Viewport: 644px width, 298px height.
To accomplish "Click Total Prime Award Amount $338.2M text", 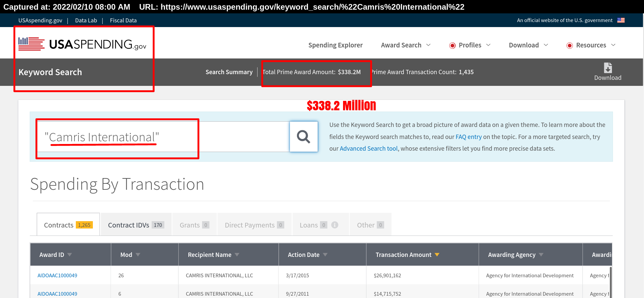I will [312, 72].
